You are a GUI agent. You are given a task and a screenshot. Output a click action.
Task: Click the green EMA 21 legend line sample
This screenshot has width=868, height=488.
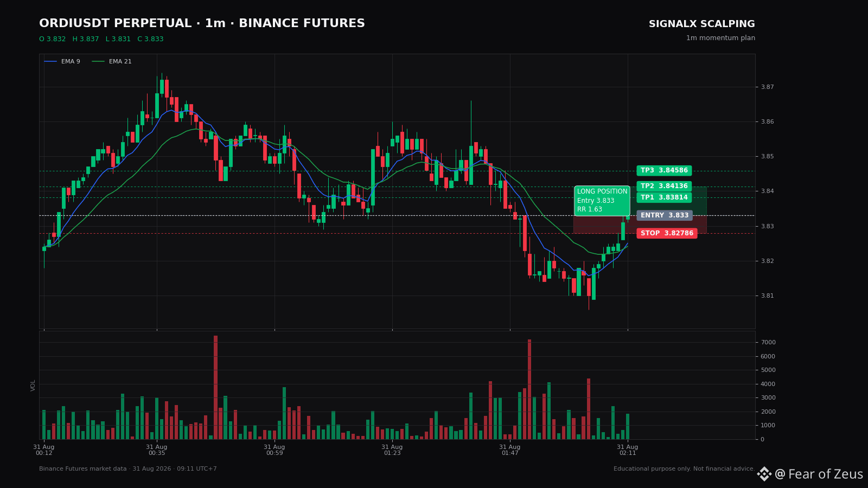pyautogui.click(x=98, y=62)
